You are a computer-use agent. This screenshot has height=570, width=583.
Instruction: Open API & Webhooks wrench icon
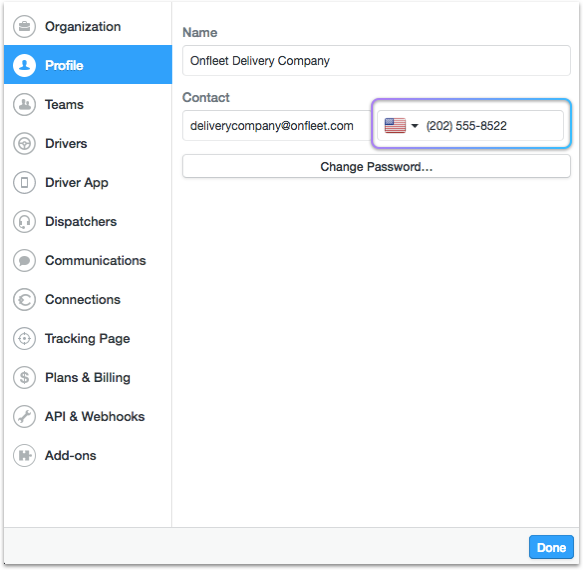click(x=25, y=416)
